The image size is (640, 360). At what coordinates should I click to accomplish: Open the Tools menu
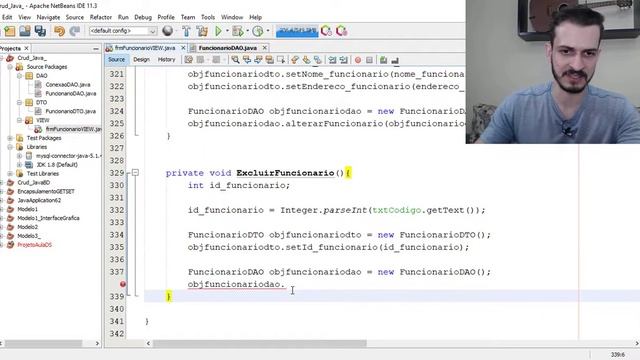pyautogui.click(x=208, y=17)
